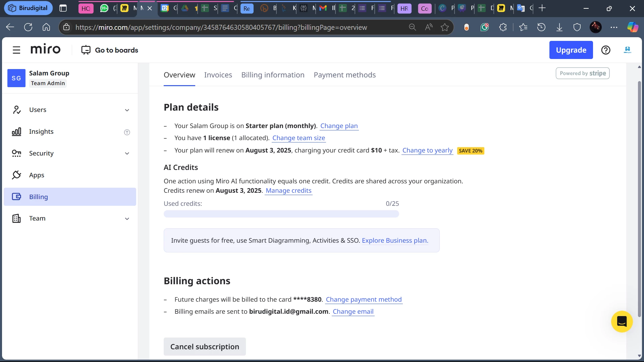Screen dimensions: 644x362
Task: Open the Payment methods tab
Action: [344, 75]
